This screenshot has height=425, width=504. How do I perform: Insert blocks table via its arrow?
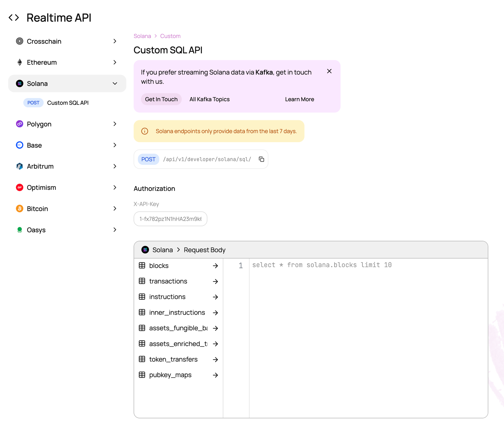[215, 266]
